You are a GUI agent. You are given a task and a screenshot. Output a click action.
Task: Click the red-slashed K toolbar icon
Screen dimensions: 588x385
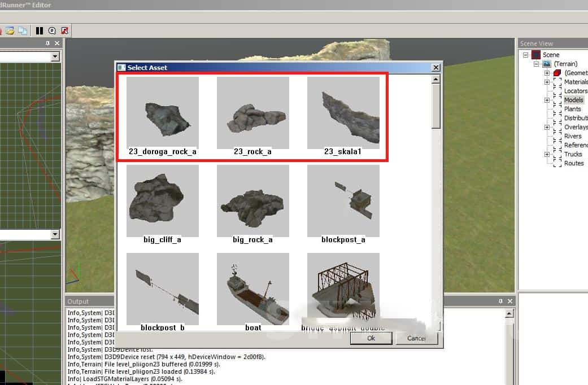[65, 30]
